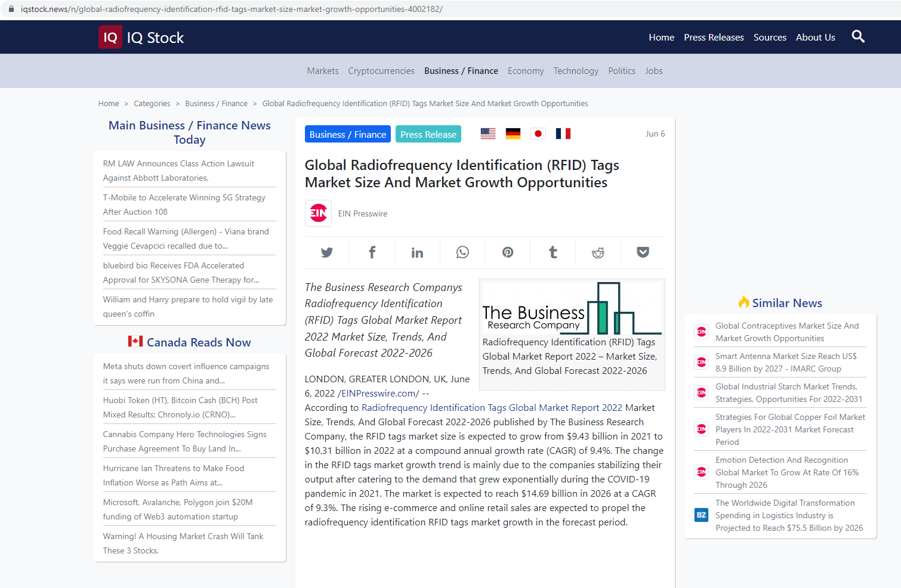
Task: Click the EIN Presswire source logo
Action: (319, 213)
